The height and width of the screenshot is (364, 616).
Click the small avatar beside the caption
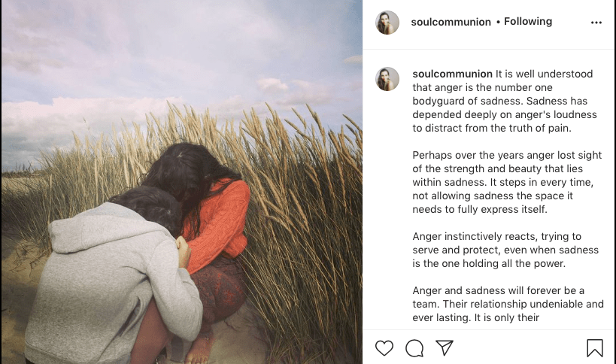click(x=387, y=79)
